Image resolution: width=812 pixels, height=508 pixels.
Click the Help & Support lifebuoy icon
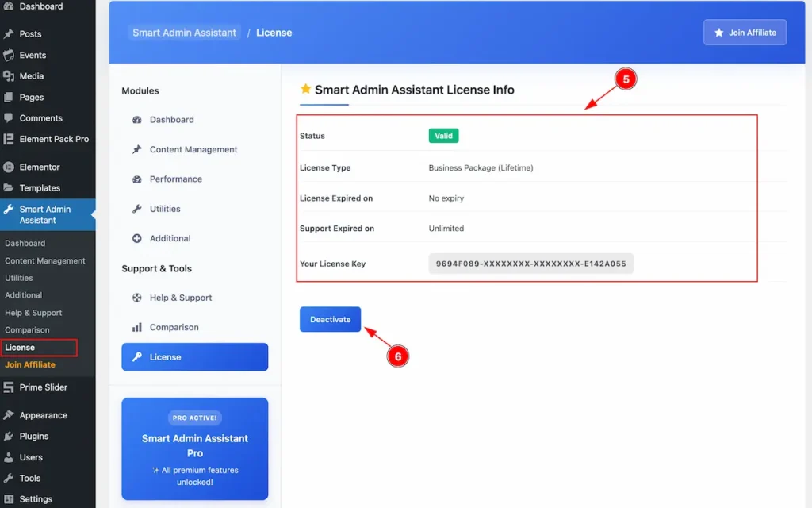(x=136, y=298)
